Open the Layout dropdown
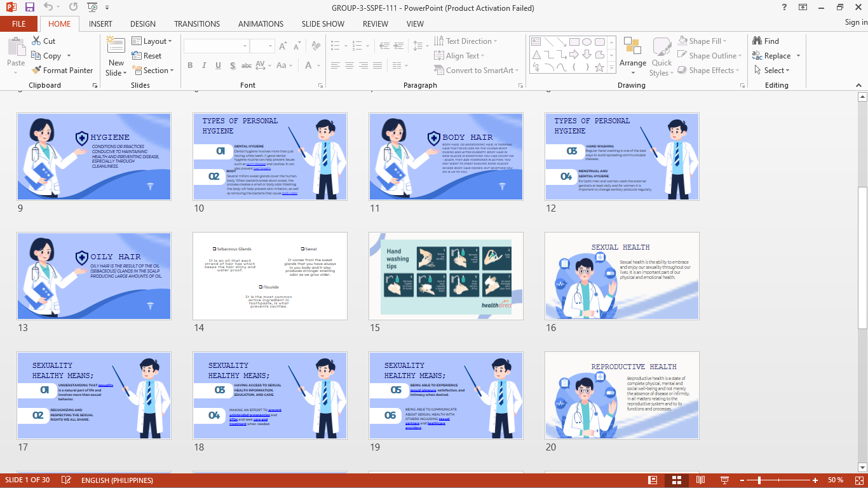 coord(152,41)
